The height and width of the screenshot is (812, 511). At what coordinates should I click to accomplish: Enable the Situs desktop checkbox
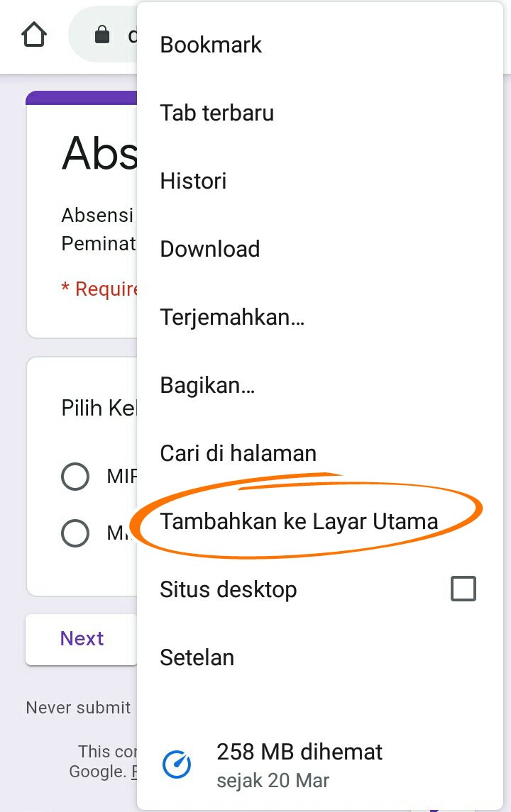click(x=463, y=589)
